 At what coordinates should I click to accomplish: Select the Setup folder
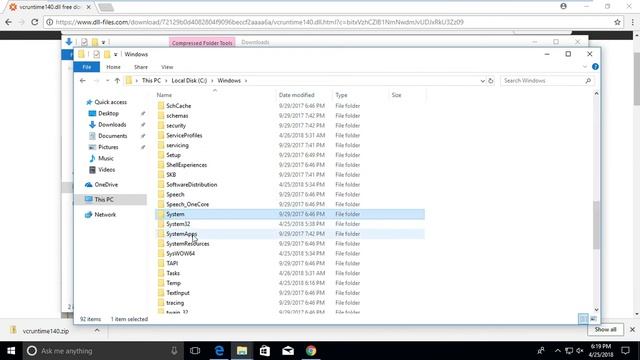coord(173,155)
